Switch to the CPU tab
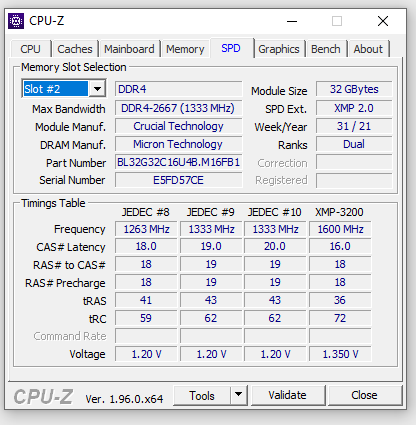 (x=30, y=49)
